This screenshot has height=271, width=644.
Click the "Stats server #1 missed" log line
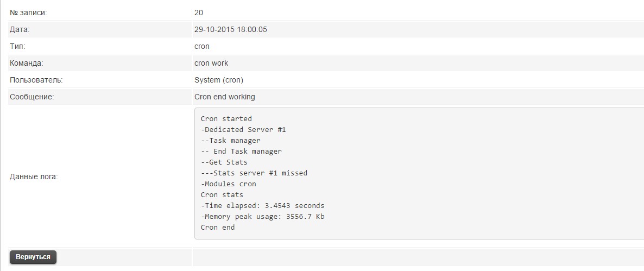[254, 173]
